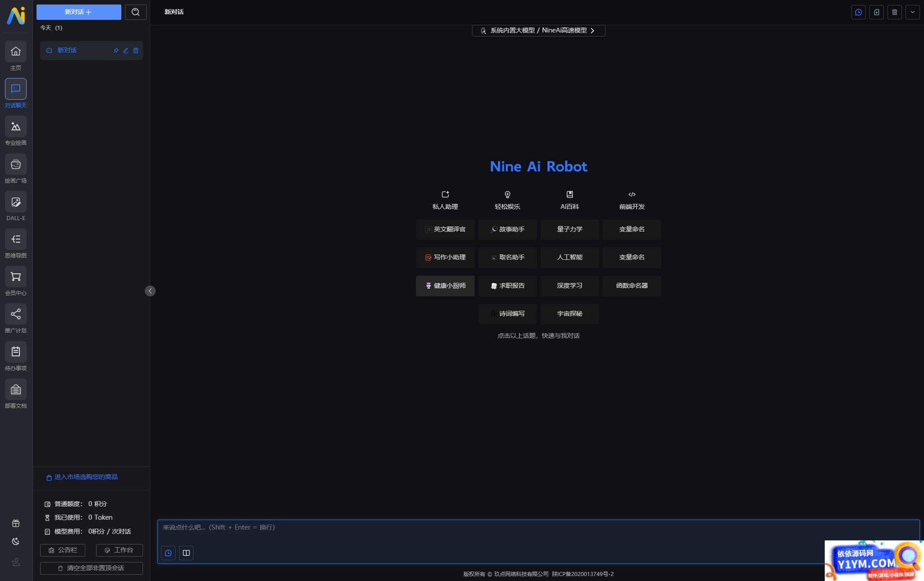Select the 英文翻译官 quick topic
The width and height of the screenshot is (924, 581).
(x=445, y=229)
